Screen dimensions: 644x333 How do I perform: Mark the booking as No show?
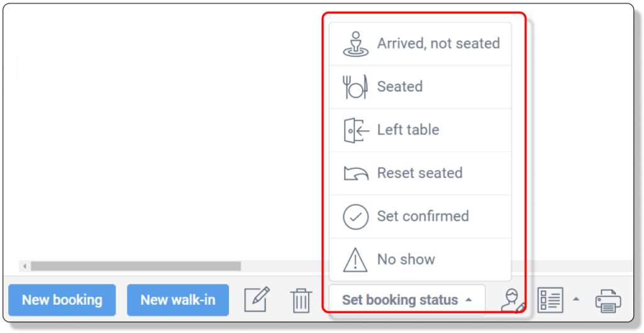(x=420, y=259)
